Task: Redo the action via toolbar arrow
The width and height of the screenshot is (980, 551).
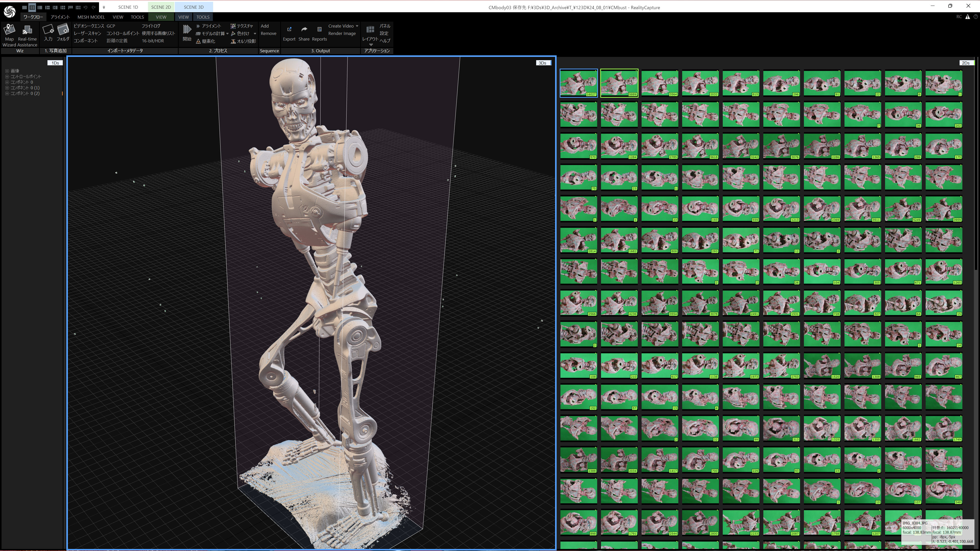Action: [94, 7]
